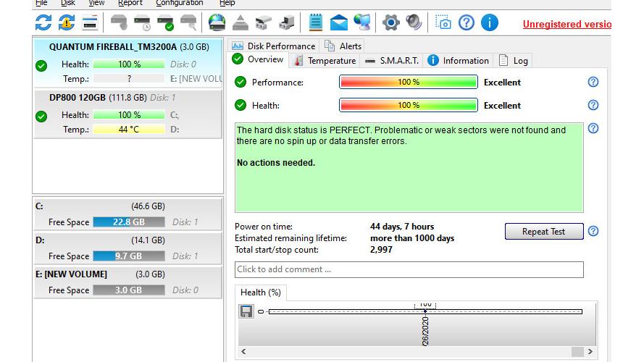Click the refresh icon with warning triangle
The height and width of the screenshot is (362, 644).
pos(67,22)
